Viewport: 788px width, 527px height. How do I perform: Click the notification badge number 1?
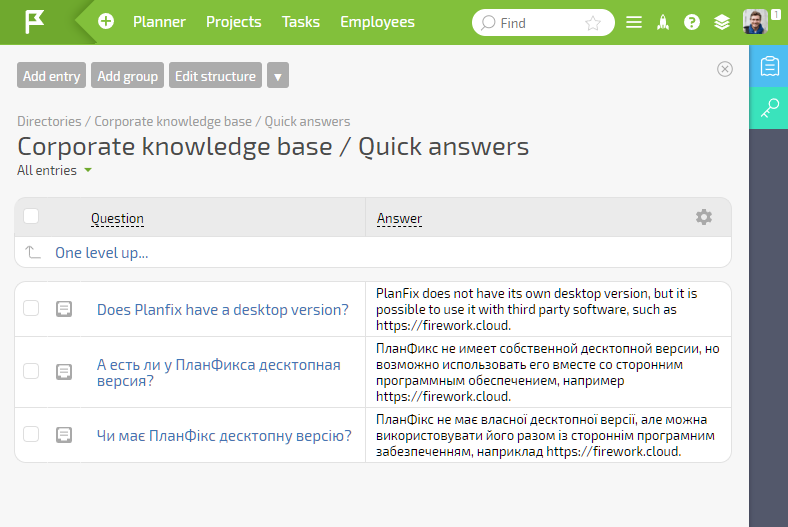tap(776, 15)
